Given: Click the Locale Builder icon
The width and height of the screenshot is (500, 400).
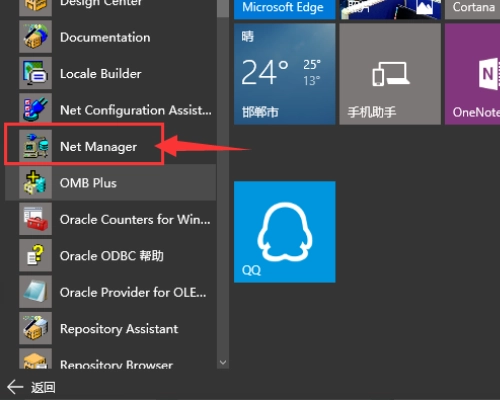Looking at the screenshot, I should coord(35,73).
